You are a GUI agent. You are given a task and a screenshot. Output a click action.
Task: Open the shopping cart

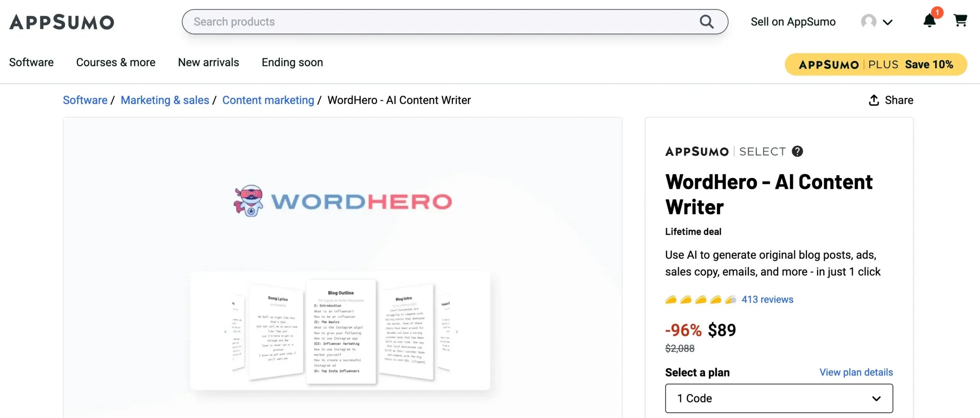pyautogui.click(x=960, y=20)
